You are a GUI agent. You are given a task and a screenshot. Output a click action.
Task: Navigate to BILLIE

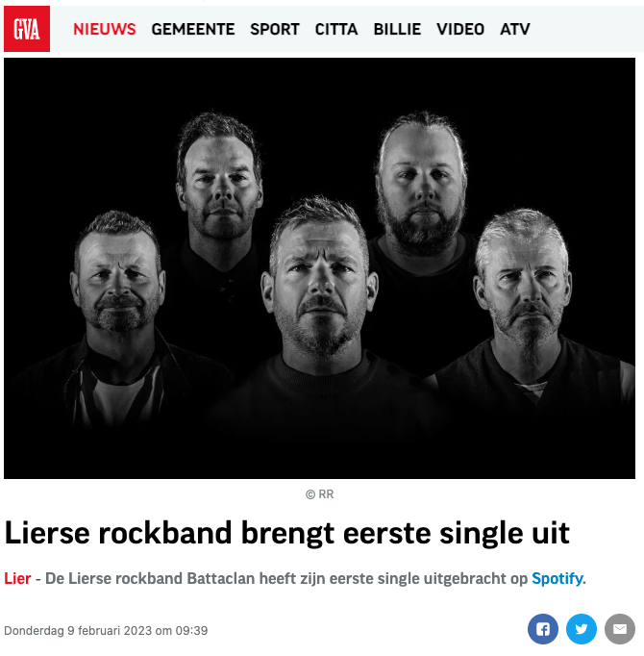(x=397, y=29)
